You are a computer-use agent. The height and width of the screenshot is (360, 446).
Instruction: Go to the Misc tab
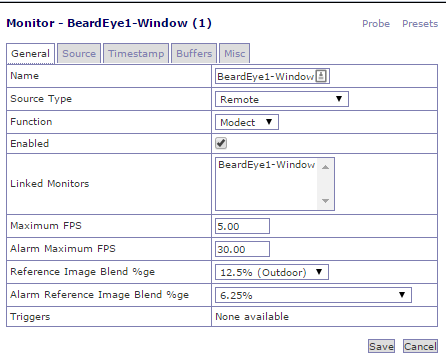click(x=234, y=53)
